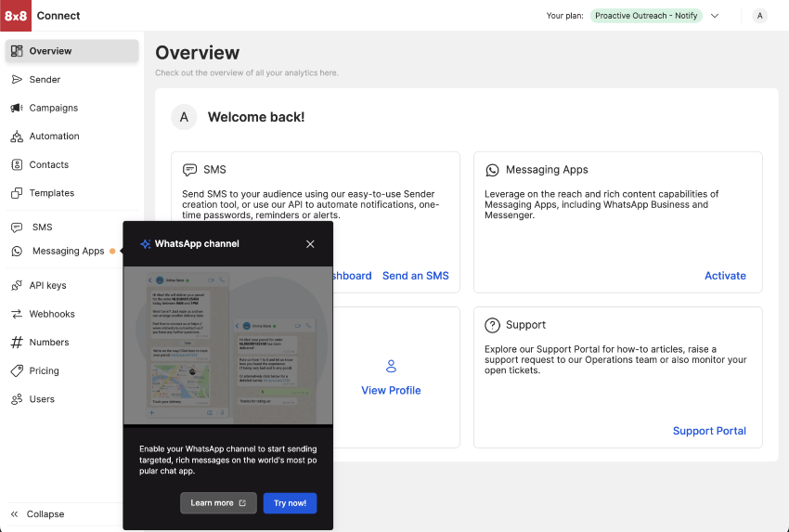Viewport: 789px width, 532px height.
Task: Click the WhatsApp channel popup title
Action: pos(197,244)
